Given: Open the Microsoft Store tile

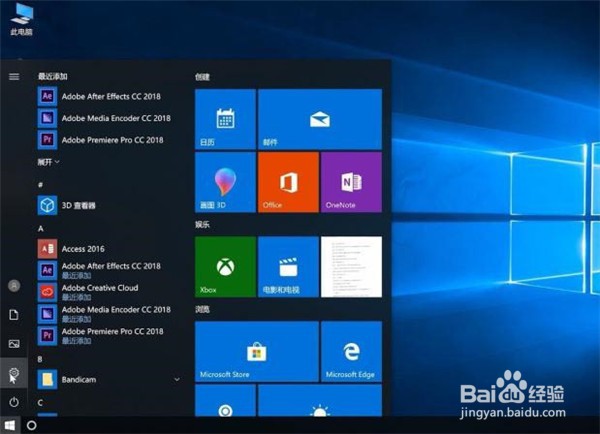Looking at the screenshot, I should [257, 351].
